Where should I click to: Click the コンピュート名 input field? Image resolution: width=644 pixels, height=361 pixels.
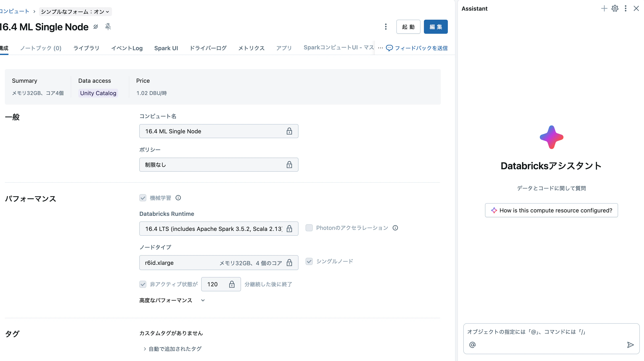click(219, 131)
